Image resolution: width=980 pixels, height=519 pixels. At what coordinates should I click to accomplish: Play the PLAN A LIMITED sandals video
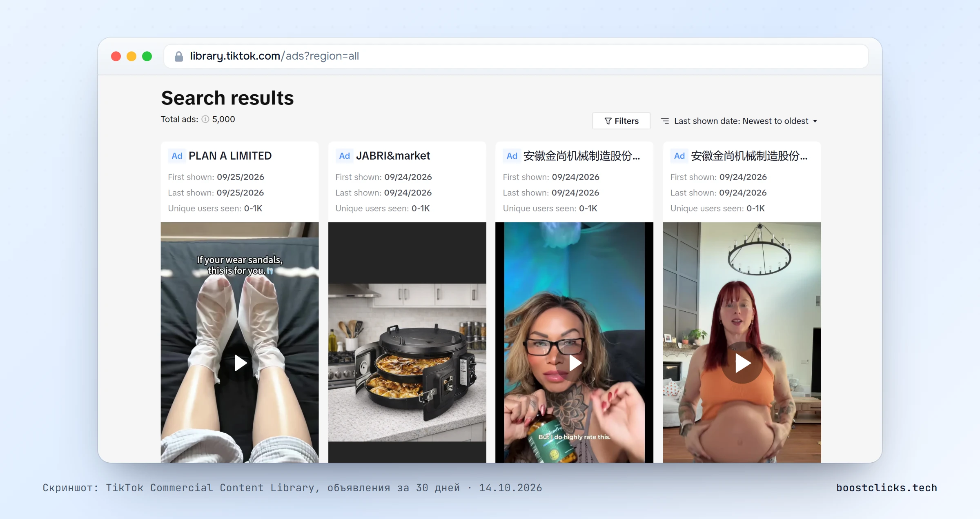pos(240,363)
